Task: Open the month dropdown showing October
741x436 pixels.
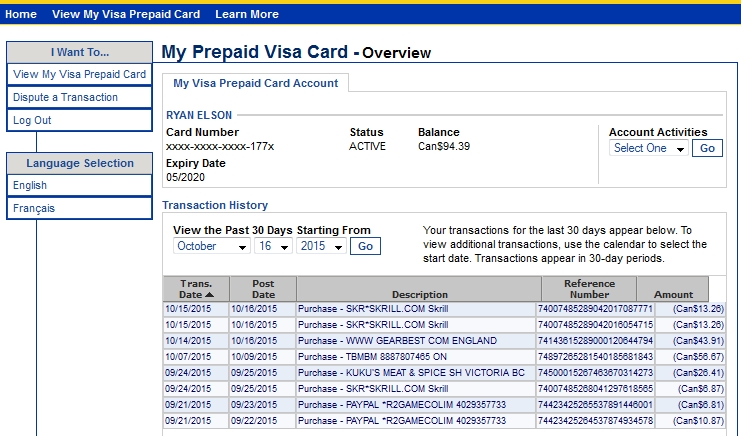Action: pyautogui.click(x=212, y=246)
